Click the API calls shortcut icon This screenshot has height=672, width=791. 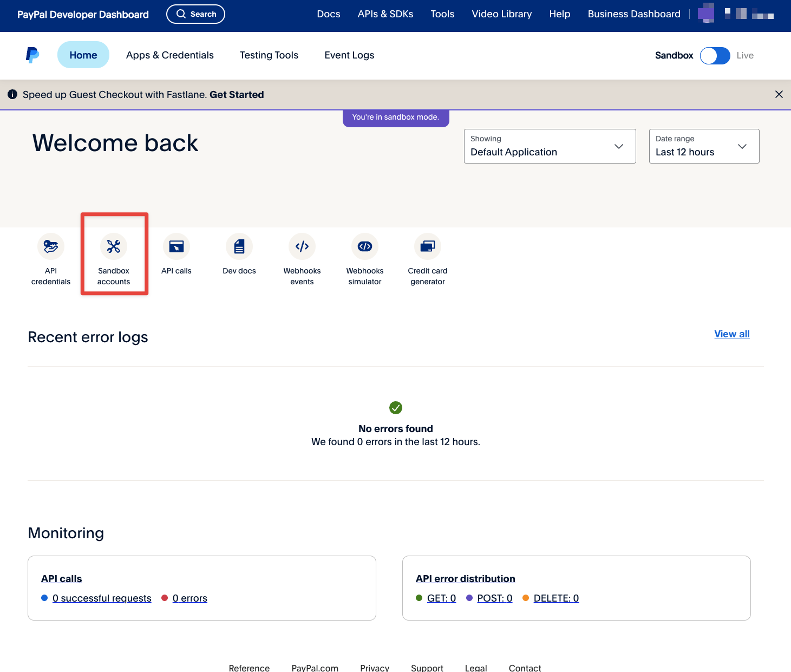tap(176, 247)
